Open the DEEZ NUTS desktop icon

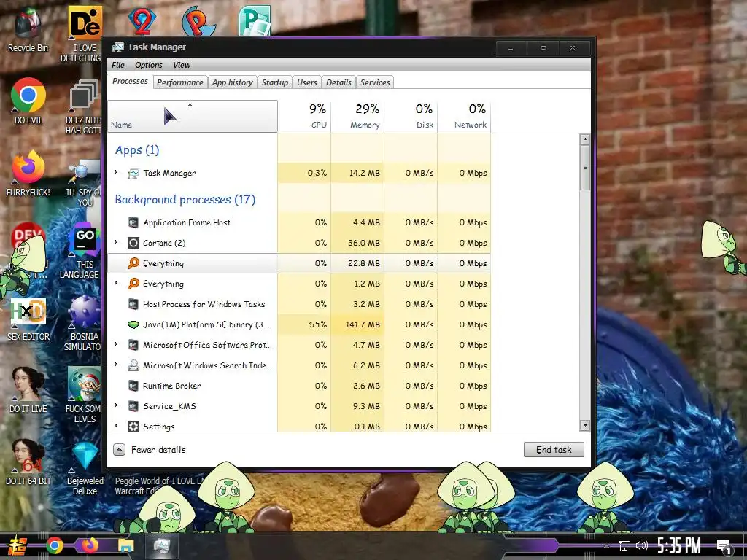tap(84, 106)
